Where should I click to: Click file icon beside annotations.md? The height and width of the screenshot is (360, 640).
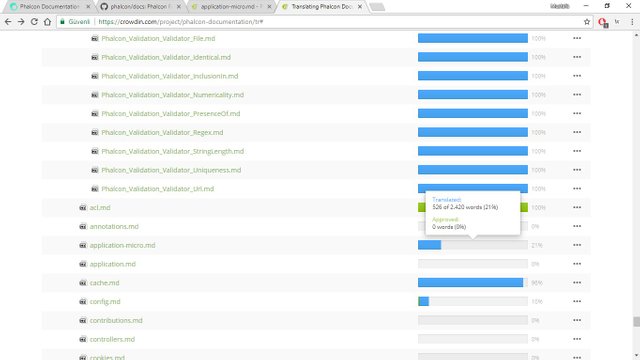[83, 226]
